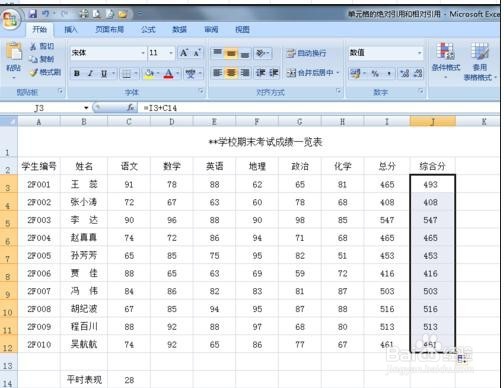The width and height of the screenshot is (504, 388).
Task: Open the Clipboard (剪贴板) dialog launcher
Action: (60, 91)
